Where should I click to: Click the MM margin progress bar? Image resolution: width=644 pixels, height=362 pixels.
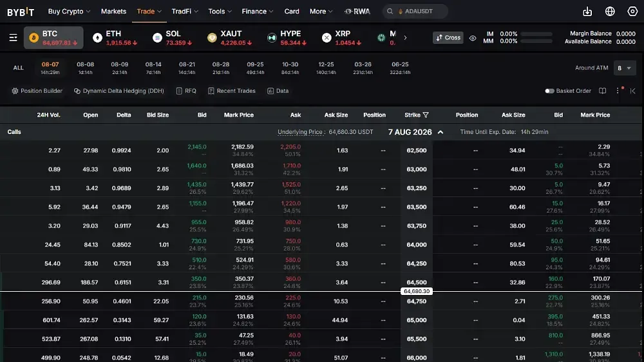point(536,41)
